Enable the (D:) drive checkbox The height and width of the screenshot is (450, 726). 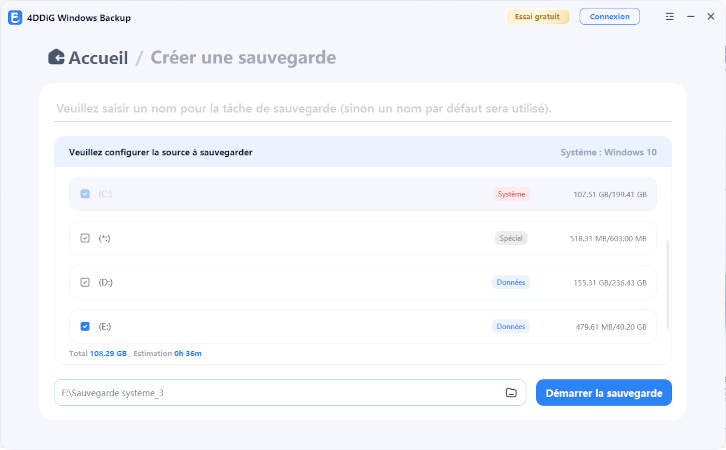(85, 282)
